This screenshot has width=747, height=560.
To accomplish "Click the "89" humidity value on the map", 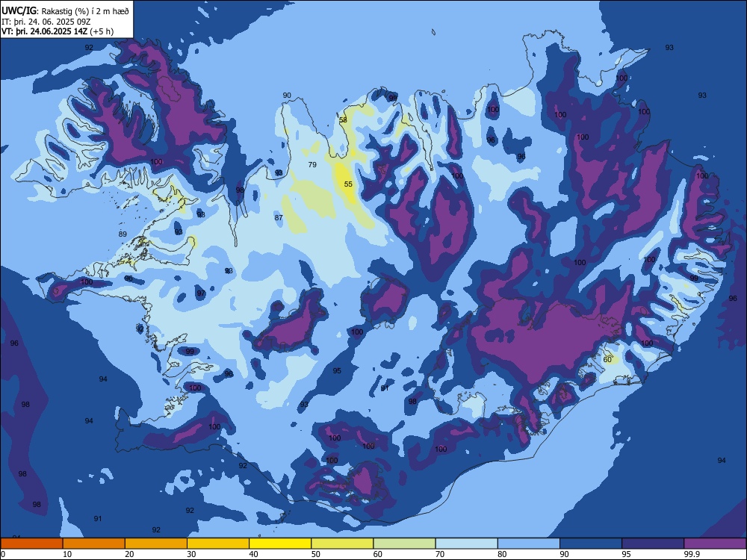I will pyautogui.click(x=123, y=234).
